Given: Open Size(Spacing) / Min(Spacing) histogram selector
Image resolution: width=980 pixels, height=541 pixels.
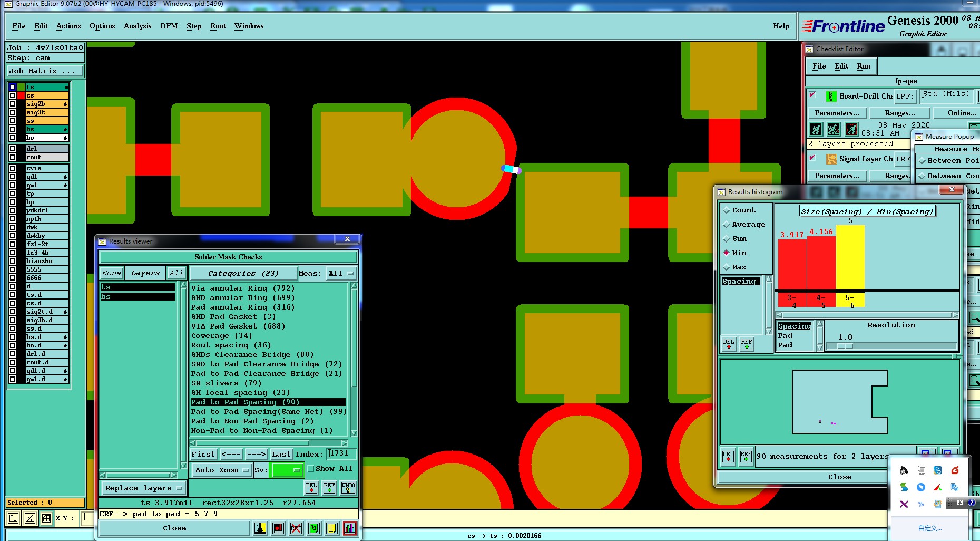Looking at the screenshot, I should click(x=867, y=211).
